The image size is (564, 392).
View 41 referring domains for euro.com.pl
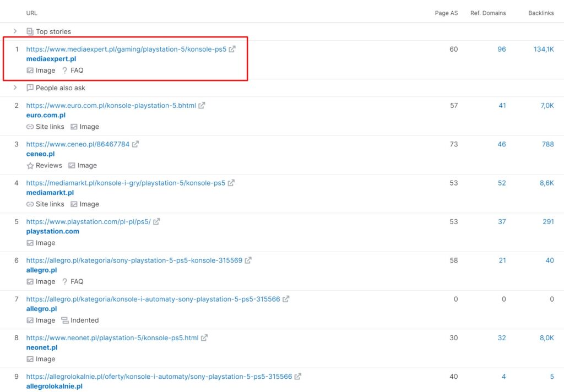point(502,106)
